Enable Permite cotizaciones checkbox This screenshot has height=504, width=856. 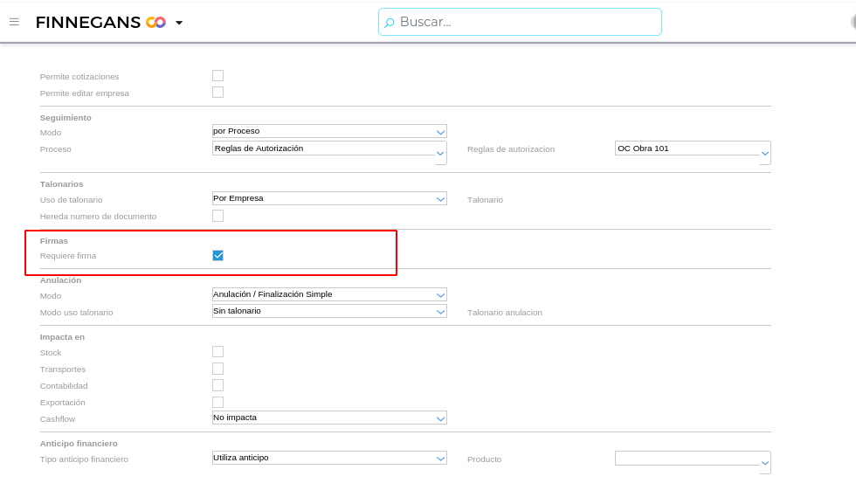[x=217, y=75]
